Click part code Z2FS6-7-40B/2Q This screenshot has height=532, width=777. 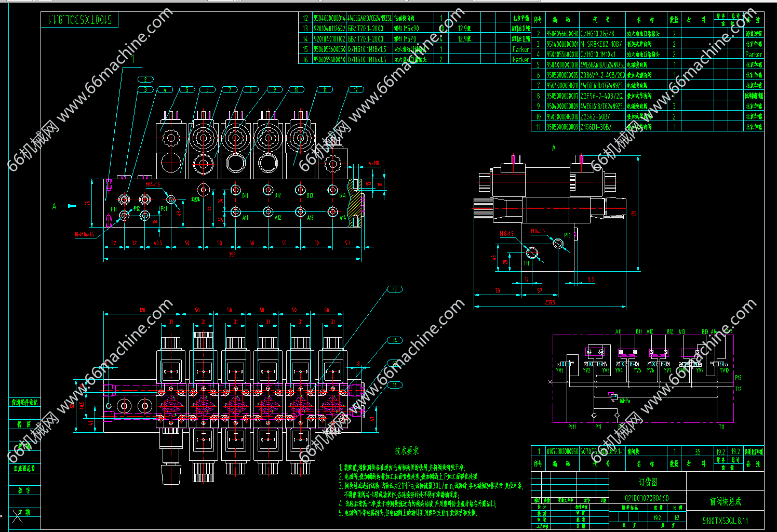601,96
